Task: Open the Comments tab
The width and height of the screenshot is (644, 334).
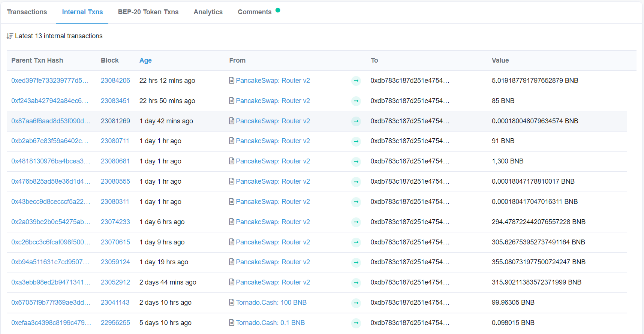Action: click(x=255, y=12)
